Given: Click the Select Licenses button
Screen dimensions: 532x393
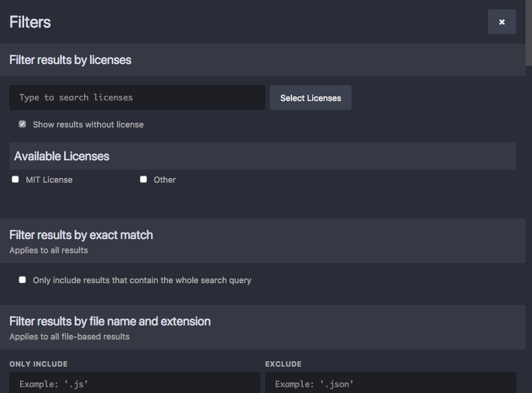Looking at the screenshot, I should coord(310,98).
